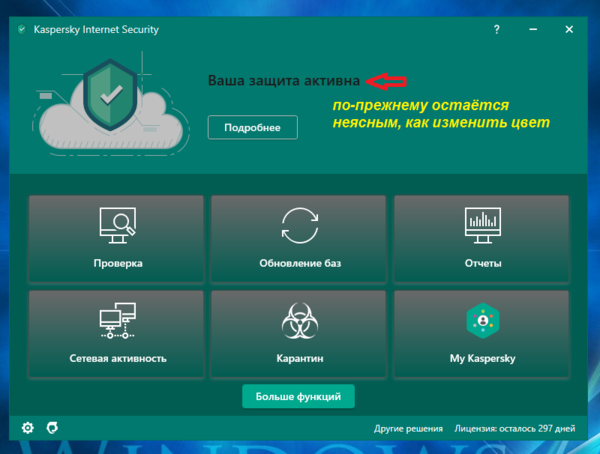
Task: Open the Обновление баз update tile
Action: (x=299, y=239)
